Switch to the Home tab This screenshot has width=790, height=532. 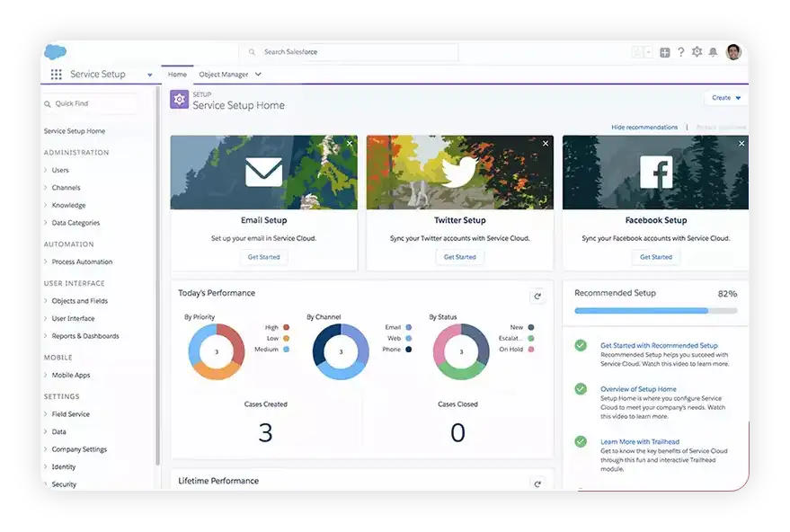(x=177, y=75)
